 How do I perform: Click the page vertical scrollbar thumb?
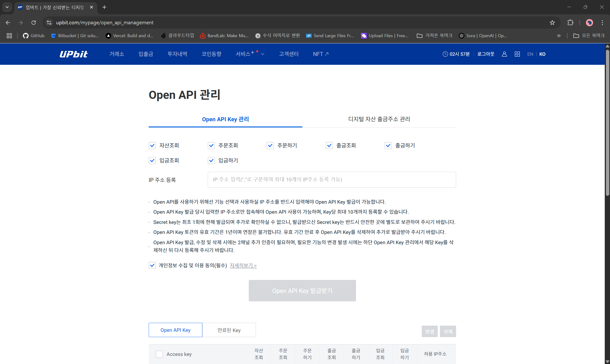(607, 123)
